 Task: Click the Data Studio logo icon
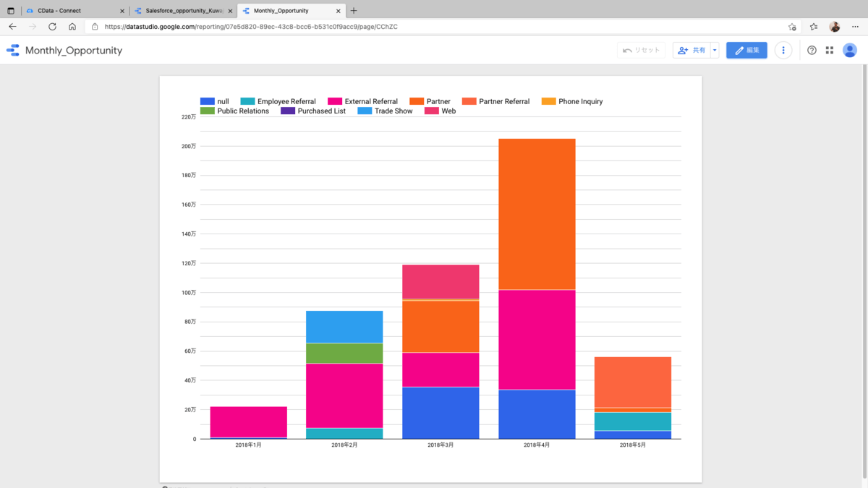pyautogui.click(x=13, y=51)
